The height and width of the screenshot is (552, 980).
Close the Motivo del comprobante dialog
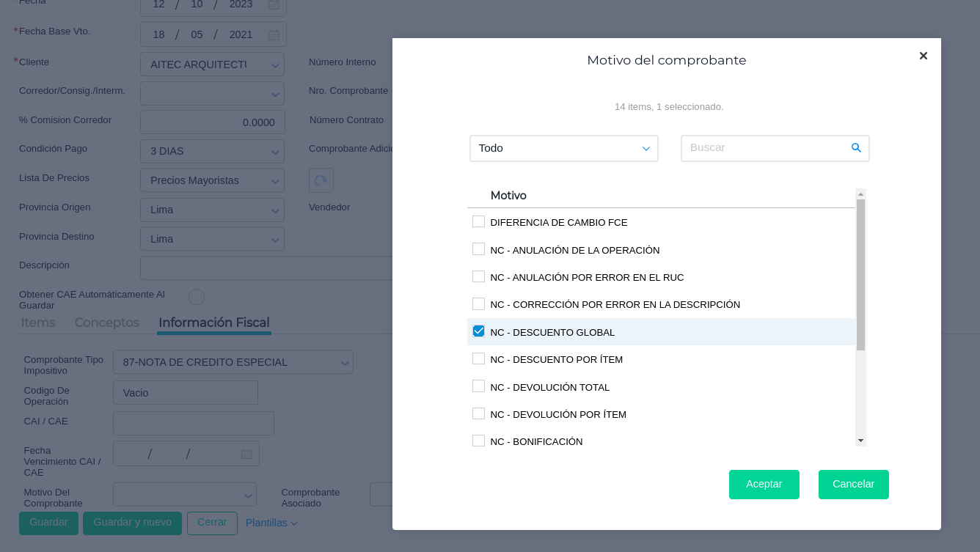click(923, 56)
